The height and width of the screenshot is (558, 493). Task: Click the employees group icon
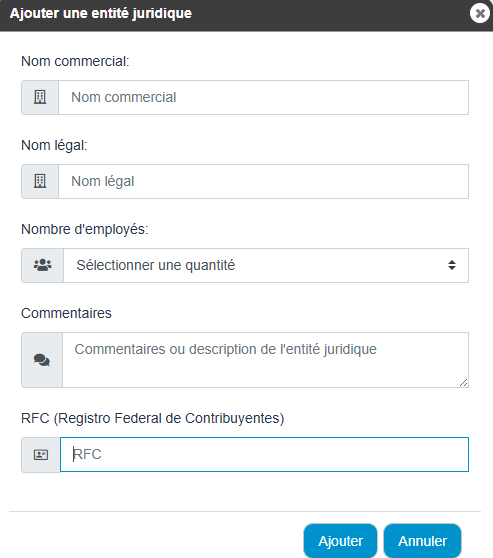pyautogui.click(x=42, y=265)
